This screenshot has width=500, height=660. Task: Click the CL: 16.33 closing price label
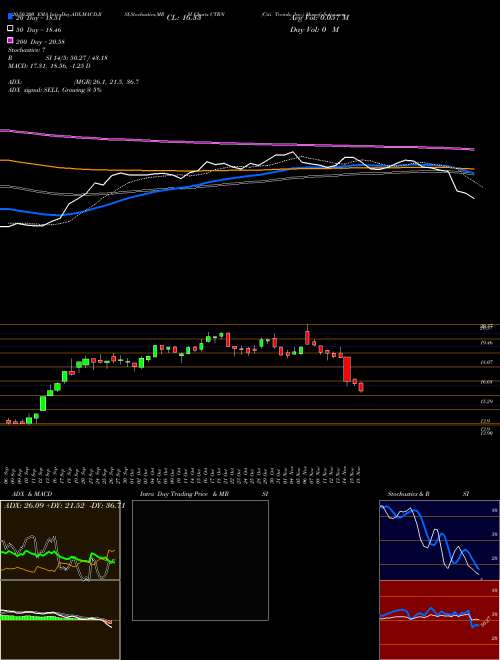pyautogui.click(x=184, y=18)
